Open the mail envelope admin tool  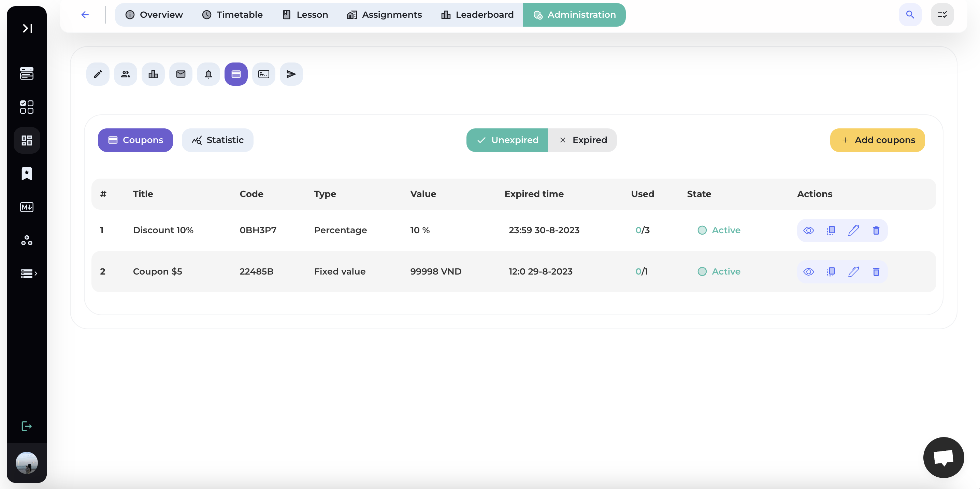(x=181, y=74)
